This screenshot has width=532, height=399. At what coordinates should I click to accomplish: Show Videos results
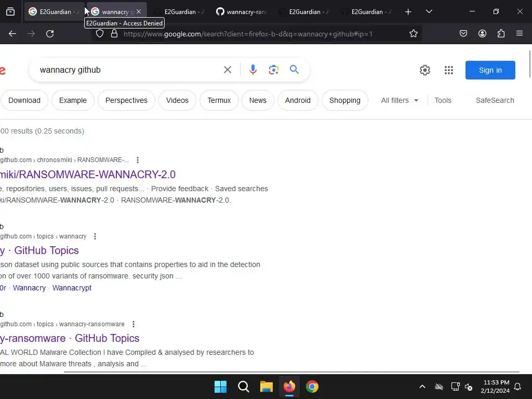point(178,100)
